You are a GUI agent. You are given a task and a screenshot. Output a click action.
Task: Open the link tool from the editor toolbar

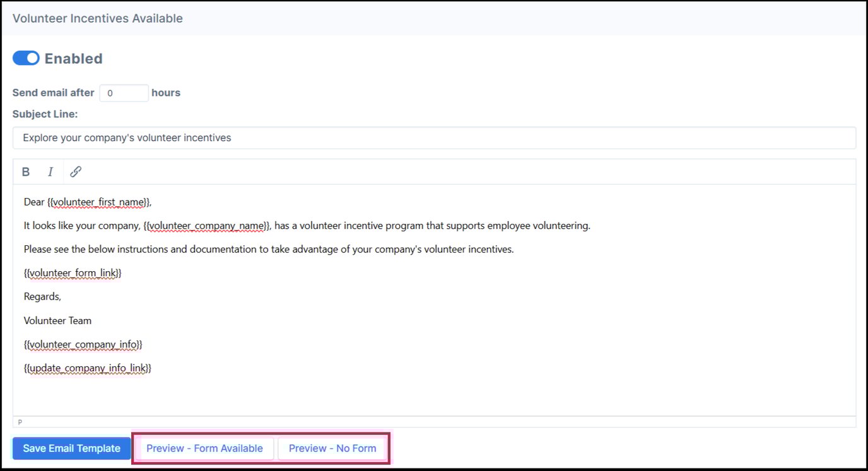pos(76,171)
